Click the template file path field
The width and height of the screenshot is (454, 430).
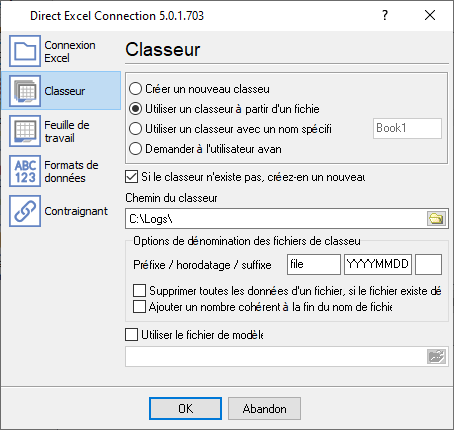point(276,357)
